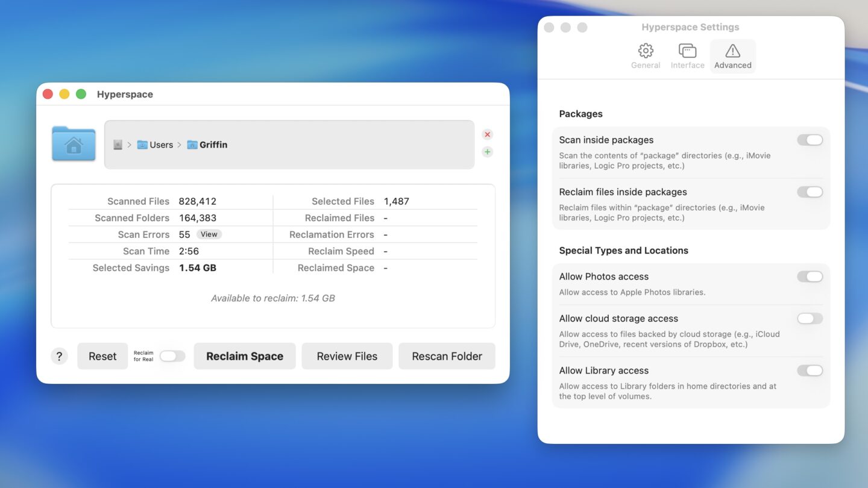Toggle the Reclaim for Real switch
This screenshot has height=488, width=868.
172,356
